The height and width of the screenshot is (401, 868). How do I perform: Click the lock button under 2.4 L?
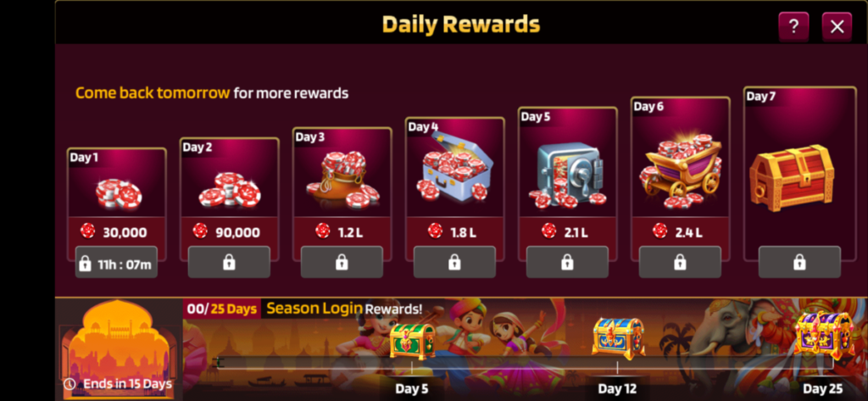click(x=680, y=263)
